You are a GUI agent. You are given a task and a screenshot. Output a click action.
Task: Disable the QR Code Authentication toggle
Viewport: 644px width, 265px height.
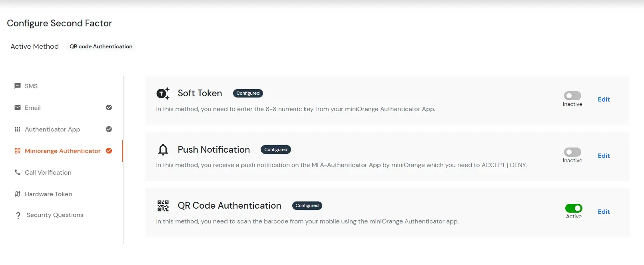(x=574, y=208)
